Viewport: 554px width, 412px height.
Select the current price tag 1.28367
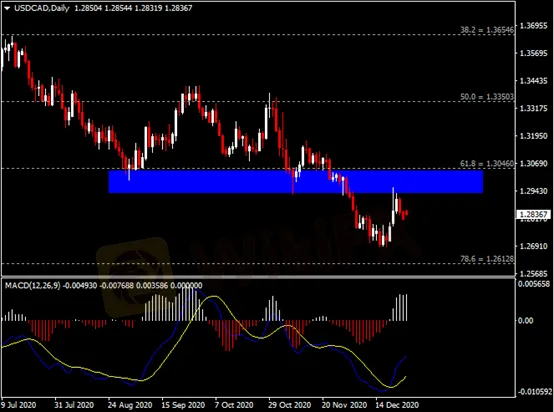pyautogui.click(x=533, y=214)
